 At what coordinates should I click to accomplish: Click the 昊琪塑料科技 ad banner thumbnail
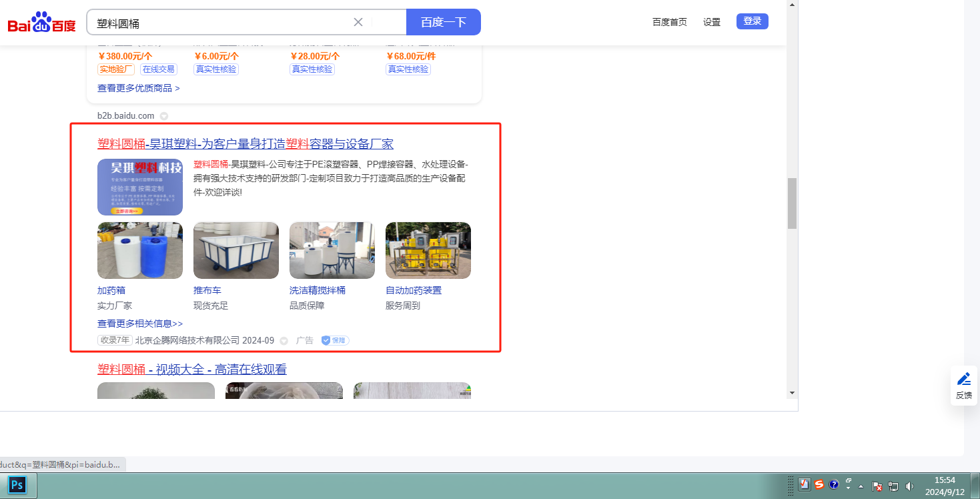coord(140,187)
